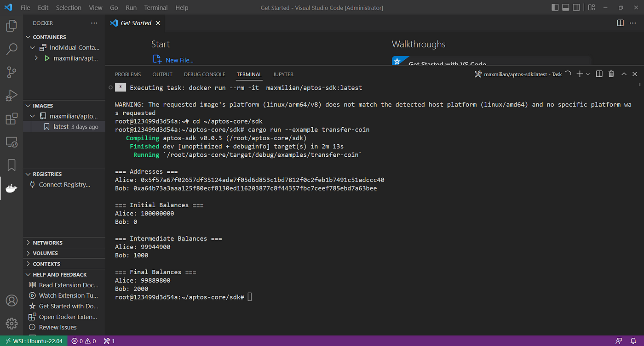The height and width of the screenshot is (346, 644).
Task: Open the Search view in activity bar
Action: point(11,49)
